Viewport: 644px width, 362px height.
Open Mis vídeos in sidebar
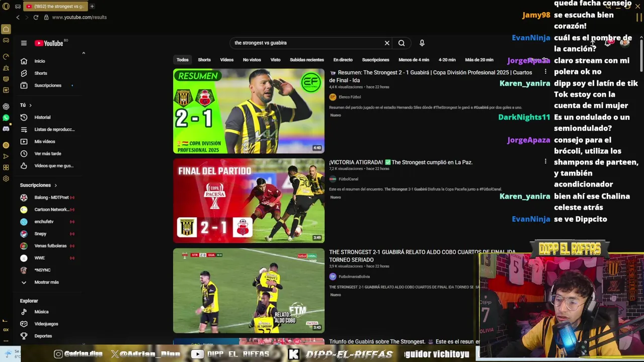[x=44, y=142]
